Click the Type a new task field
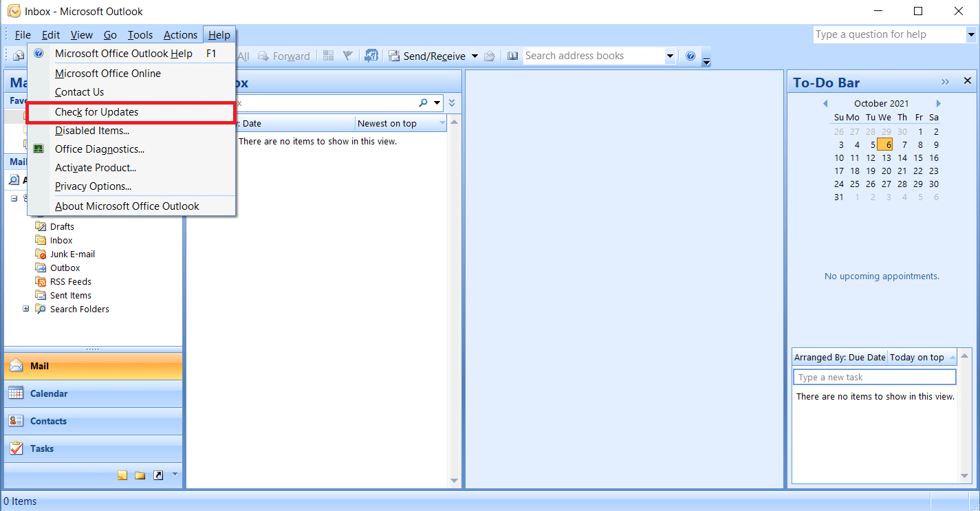The image size is (980, 511). [x=873, y=377]
